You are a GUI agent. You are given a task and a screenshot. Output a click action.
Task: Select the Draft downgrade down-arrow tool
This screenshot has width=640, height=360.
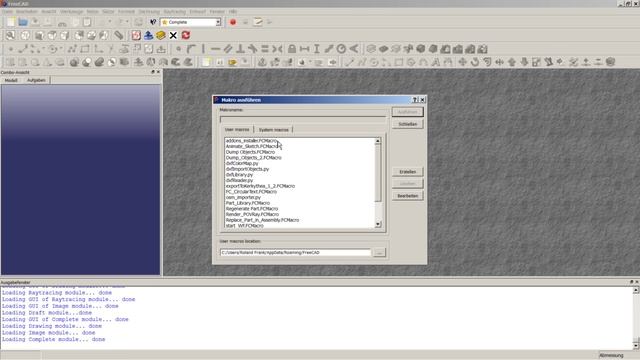click(x=524, y=62)
